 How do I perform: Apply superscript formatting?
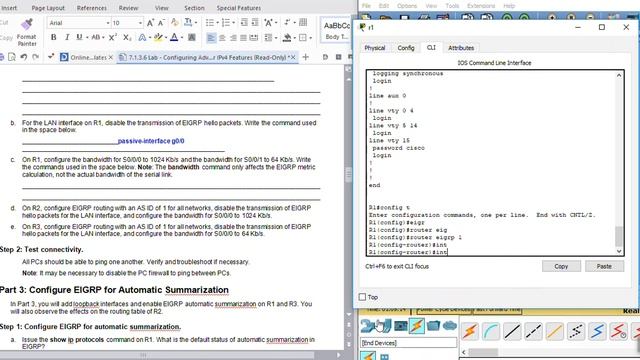(x=113, y=38)
